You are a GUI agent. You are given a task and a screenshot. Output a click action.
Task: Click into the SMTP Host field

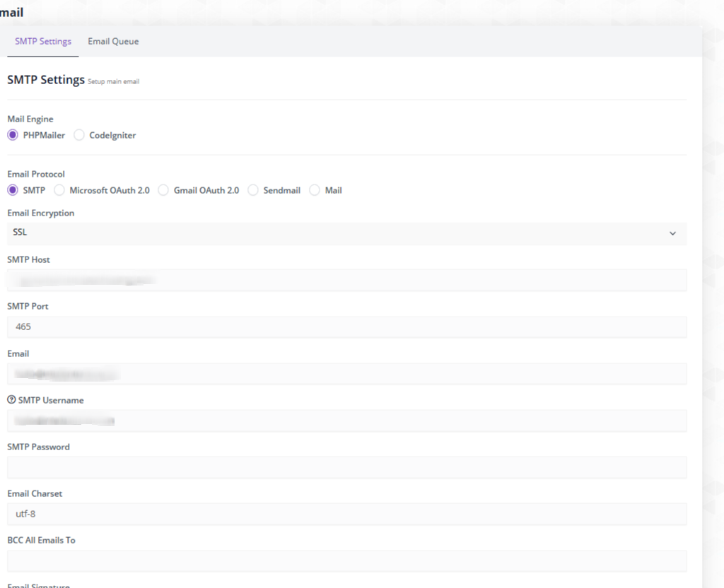click(x=346, y=280)
